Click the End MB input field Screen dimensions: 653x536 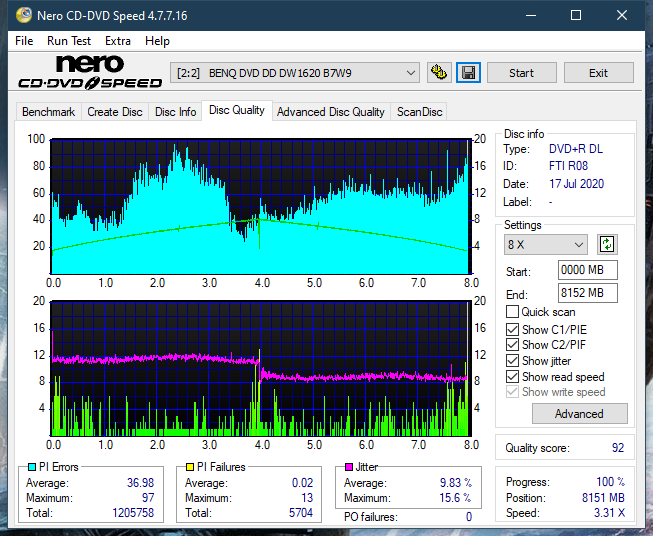587,293
